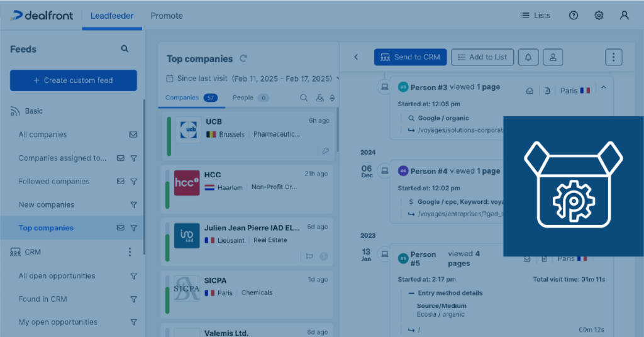This screenshot has width=644, height=337.
Task: Open CRM section three-dot menu
Action: pyautogui.click(x=130, y=252)
